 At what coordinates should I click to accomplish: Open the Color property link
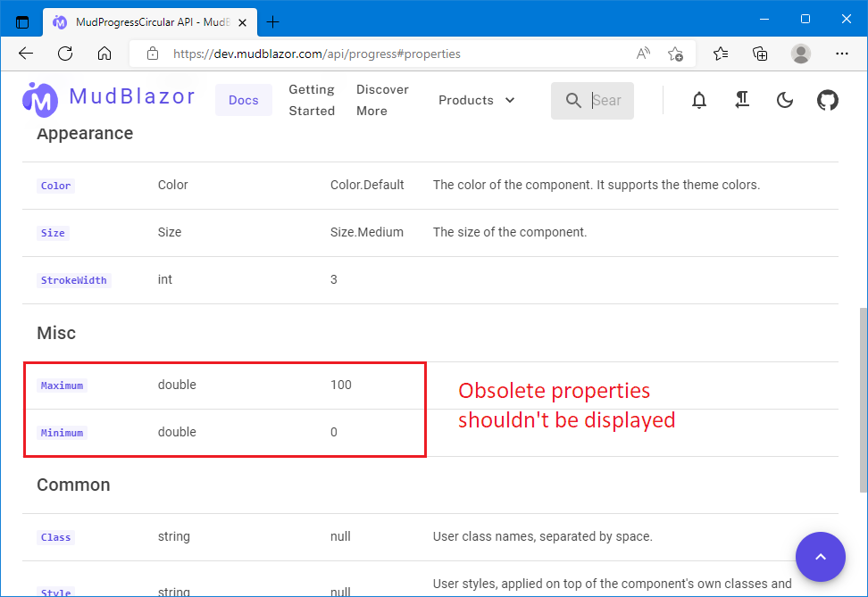55,186
